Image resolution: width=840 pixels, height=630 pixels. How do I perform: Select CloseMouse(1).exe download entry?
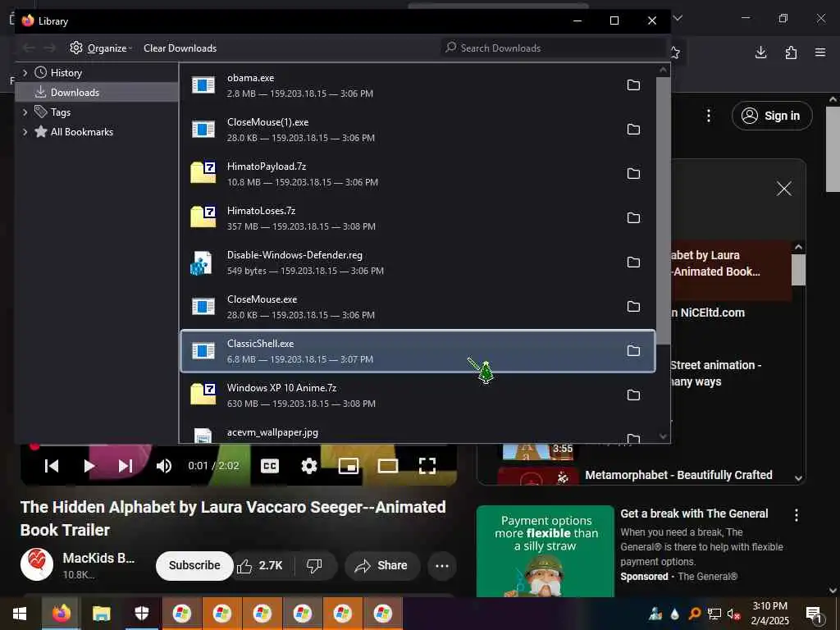click(x=418, y=129)
